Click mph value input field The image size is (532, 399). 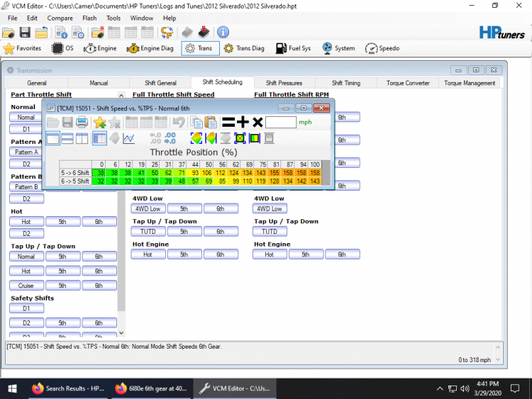coord(281,123)
